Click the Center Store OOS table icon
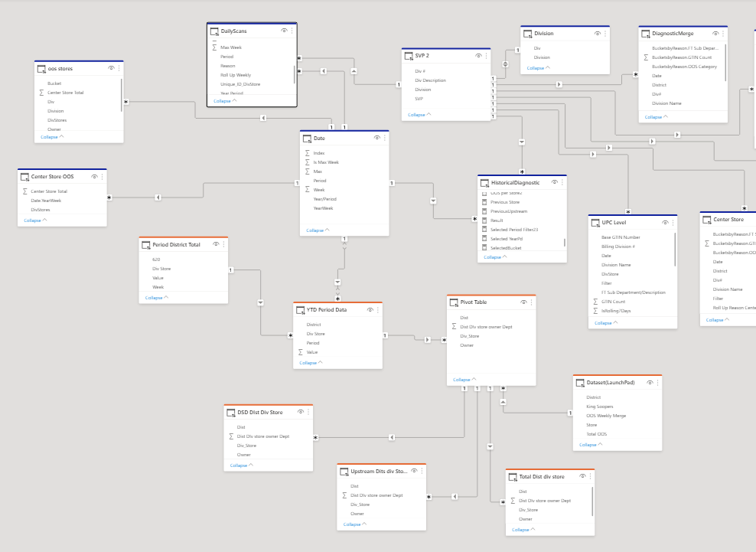This screenshot has height=552, width=756. click(25, 177)
